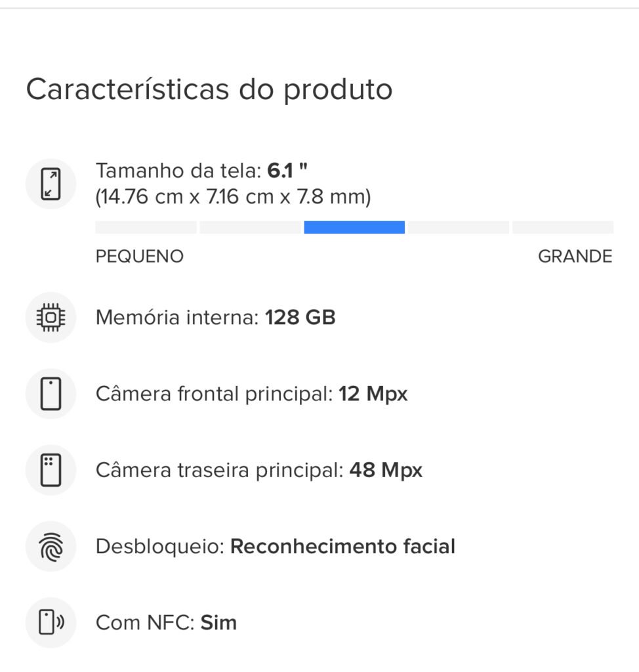Click the Características do produto heading
The image size is (639, 672).
pos(209,89)
